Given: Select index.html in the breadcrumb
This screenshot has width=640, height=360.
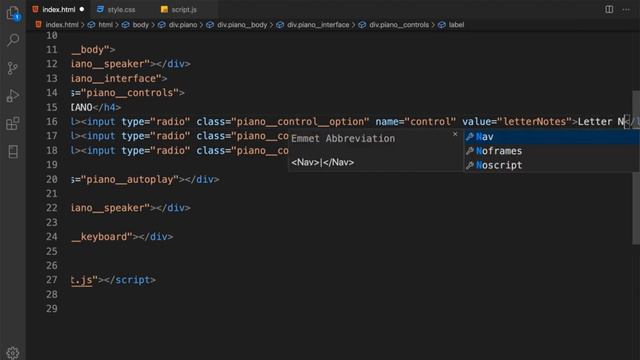Looking at the screenshot, I should pos(62,25).
